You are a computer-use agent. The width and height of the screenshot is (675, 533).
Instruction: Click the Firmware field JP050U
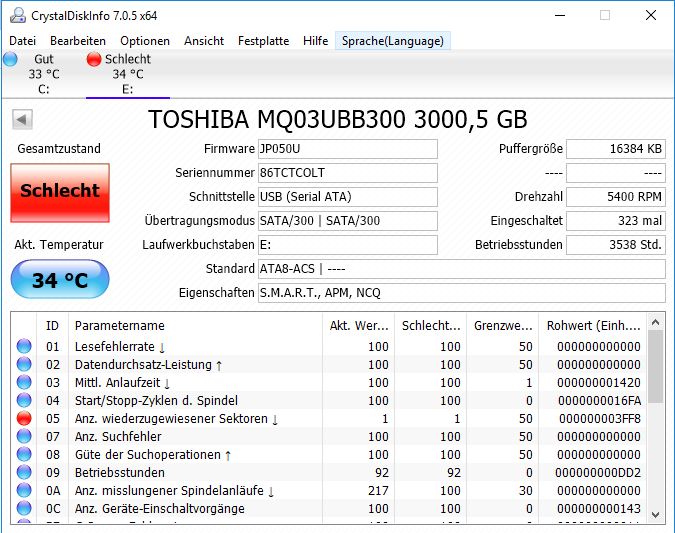[347, 149]
